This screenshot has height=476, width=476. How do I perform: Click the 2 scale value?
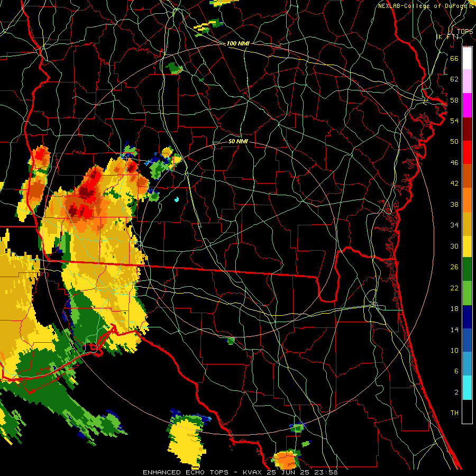pyautogui.click(x=456, y=392)
